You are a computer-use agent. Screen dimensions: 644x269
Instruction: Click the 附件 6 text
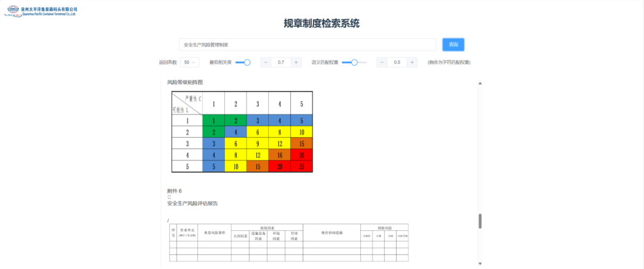click(x=174, y=191)
